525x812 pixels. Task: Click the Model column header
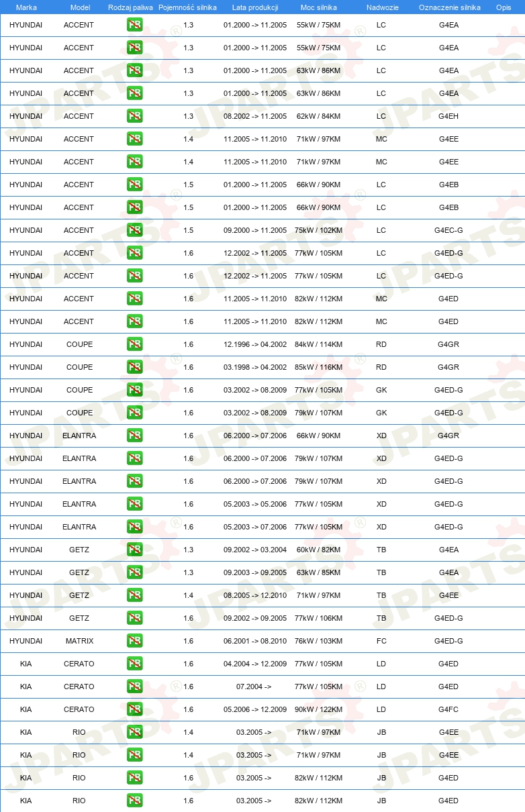[80, 7]
